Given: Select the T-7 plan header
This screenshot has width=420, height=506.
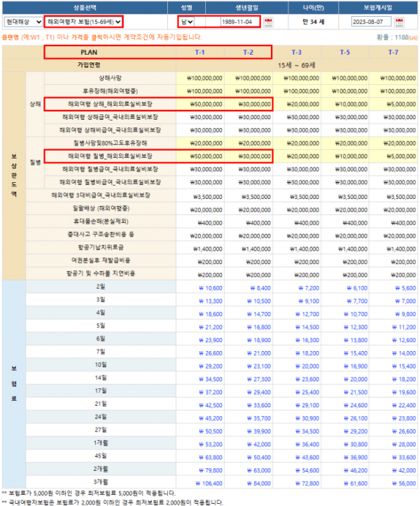Looking at the screenshot, I should click(x=393, y=52).
